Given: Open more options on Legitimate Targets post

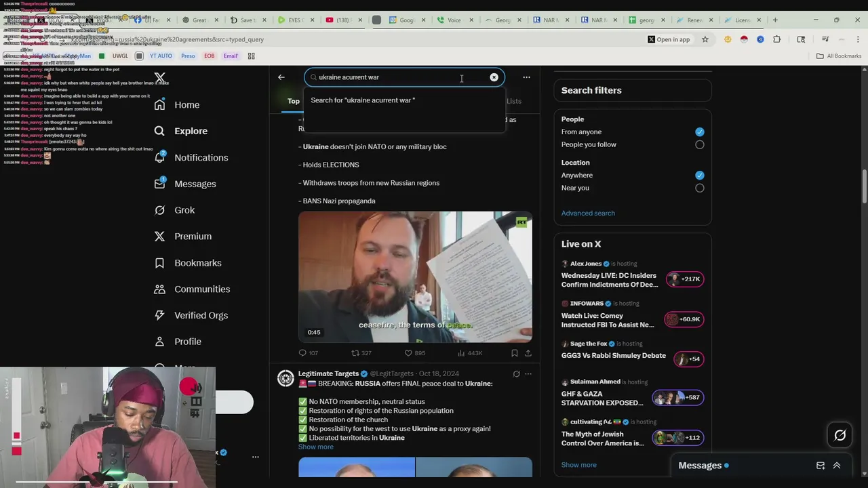Looking at the screenshot, I should (528, 373).
